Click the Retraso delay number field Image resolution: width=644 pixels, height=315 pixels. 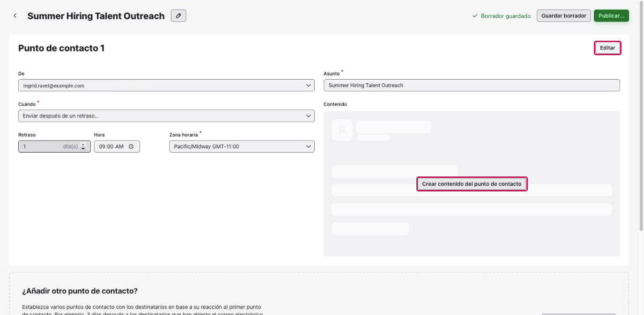pyautogui.click(x=54, y=147)
